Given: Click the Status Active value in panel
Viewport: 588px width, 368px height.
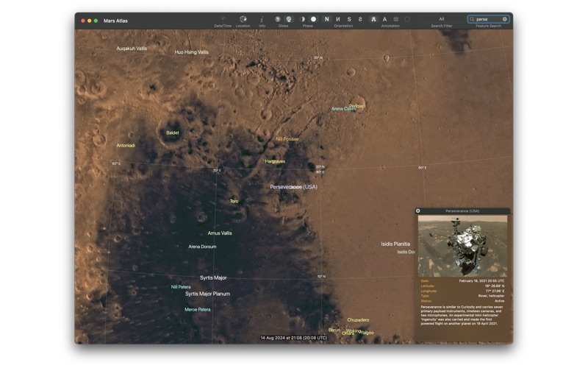Looking at the screenshot, I should [x=499, y=301].
